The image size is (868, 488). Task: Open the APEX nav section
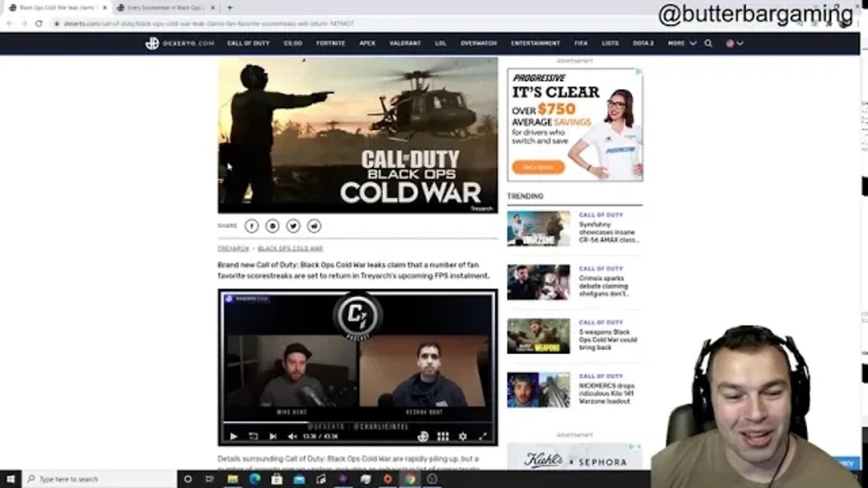[367, 43]
